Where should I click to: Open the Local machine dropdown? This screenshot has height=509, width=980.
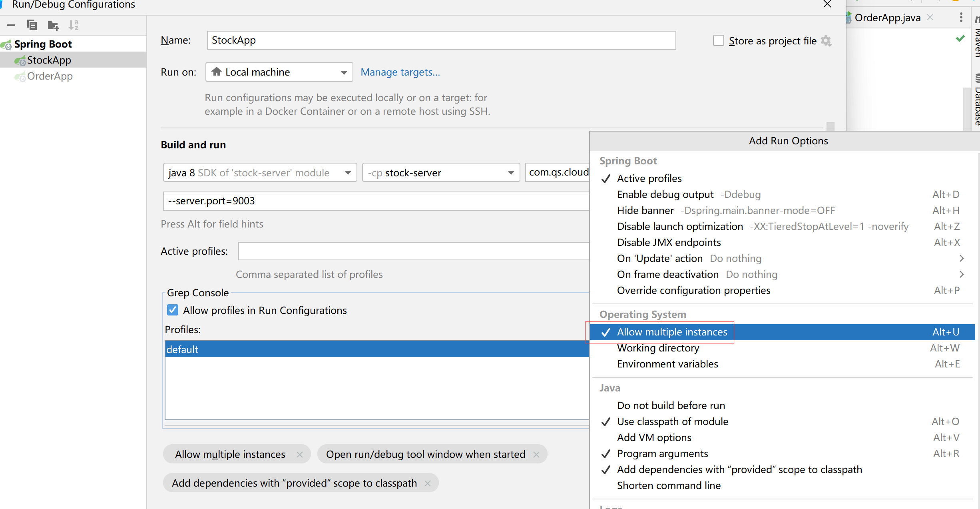click(279, 72)
